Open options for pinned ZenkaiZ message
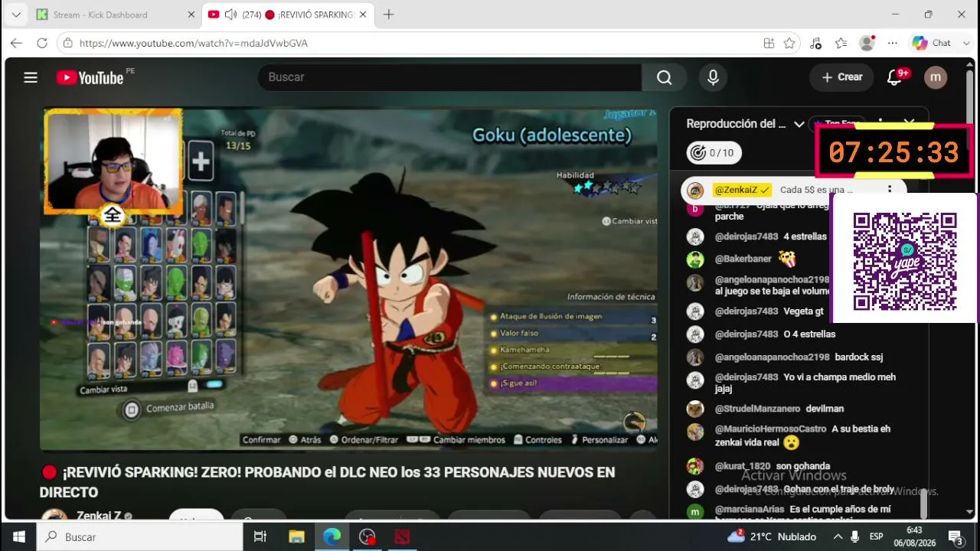The width and height of the screenshot is (980, 551). tap(889, 190)
